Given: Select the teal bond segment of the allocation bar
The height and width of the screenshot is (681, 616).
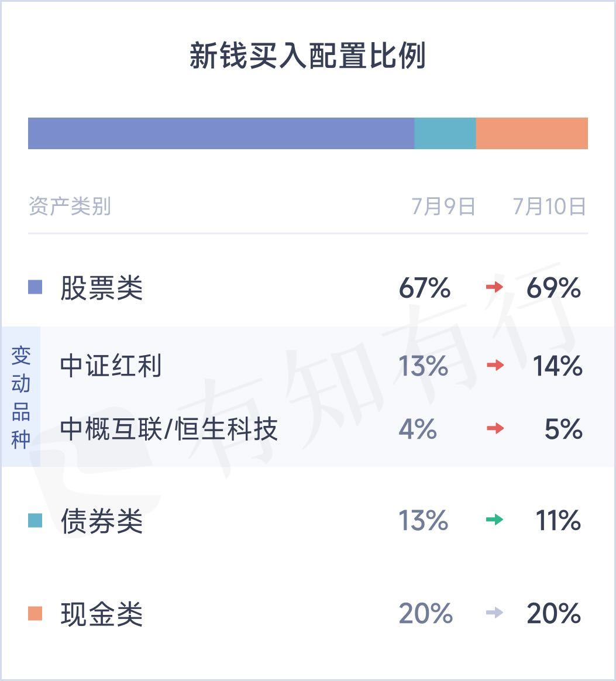Looking at the screenshot, I should [445, 133].
